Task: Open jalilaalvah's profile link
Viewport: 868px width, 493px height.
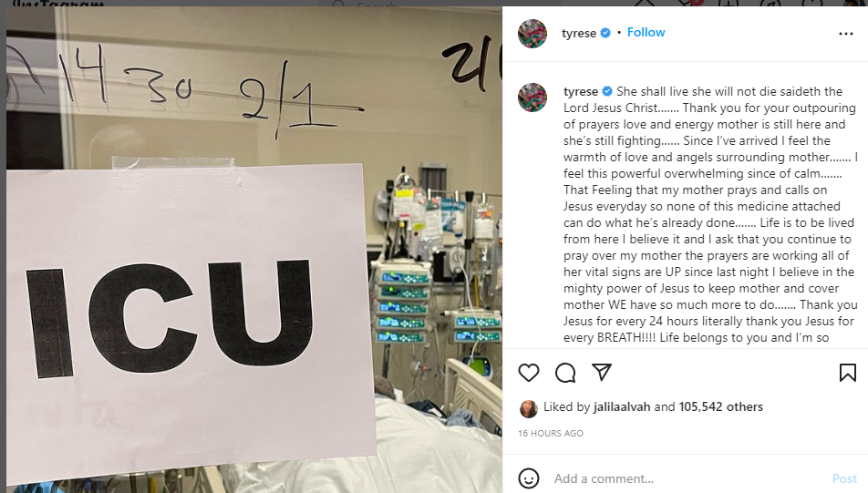Action: 622,406
